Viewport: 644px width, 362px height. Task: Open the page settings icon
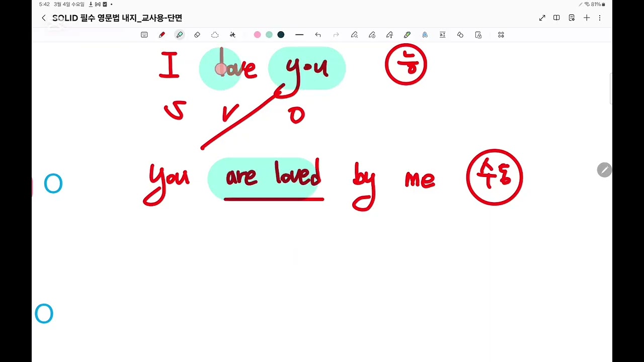[x=572, y=18]
